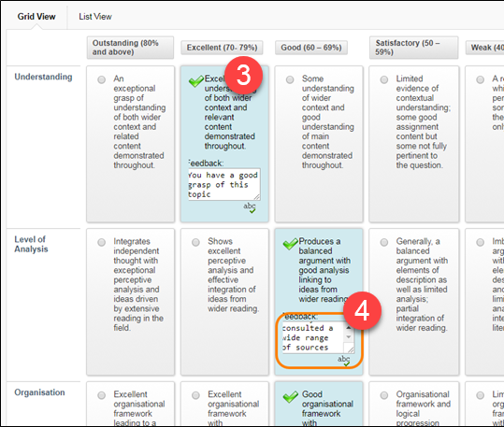Select Outstanding radio button for Understanding
This screenshot has width=504, height=427.
(x=102, y=79)
